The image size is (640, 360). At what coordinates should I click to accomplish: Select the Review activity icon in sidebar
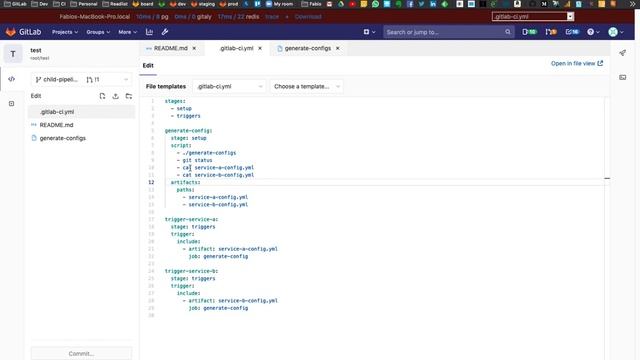[x=11, y=104]
